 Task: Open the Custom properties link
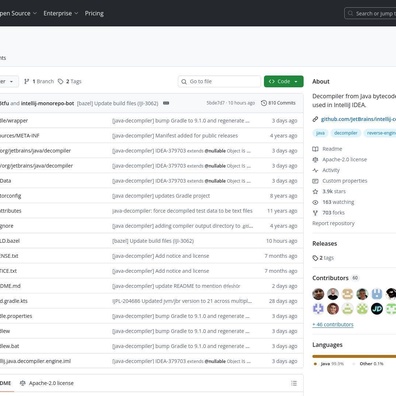pyautogui.click(x=345, y=181)
